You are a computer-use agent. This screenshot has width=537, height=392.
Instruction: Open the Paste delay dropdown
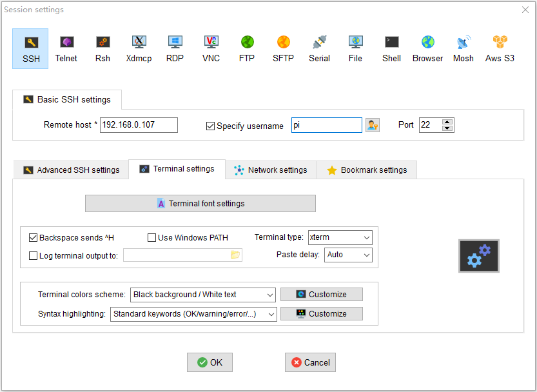point(348,255)
